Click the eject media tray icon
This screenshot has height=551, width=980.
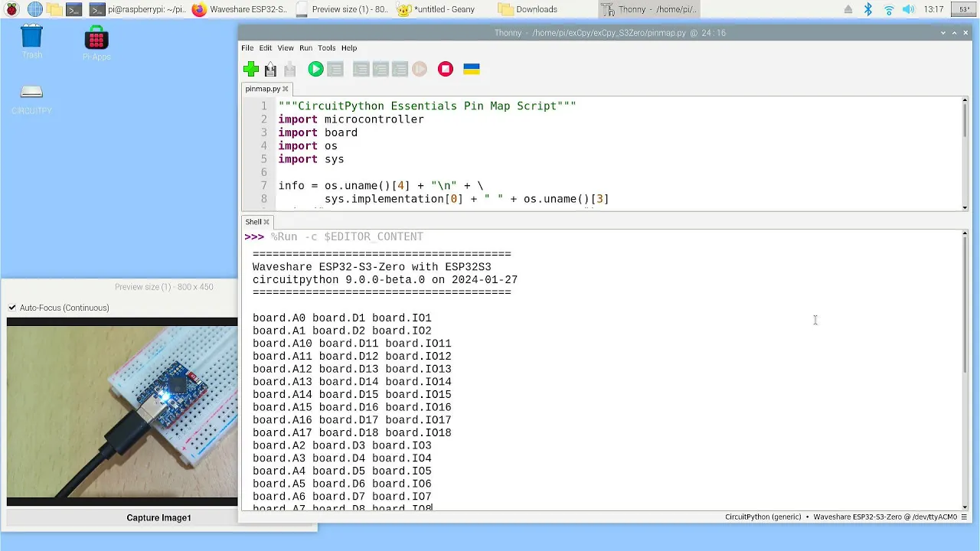point(848,9)
